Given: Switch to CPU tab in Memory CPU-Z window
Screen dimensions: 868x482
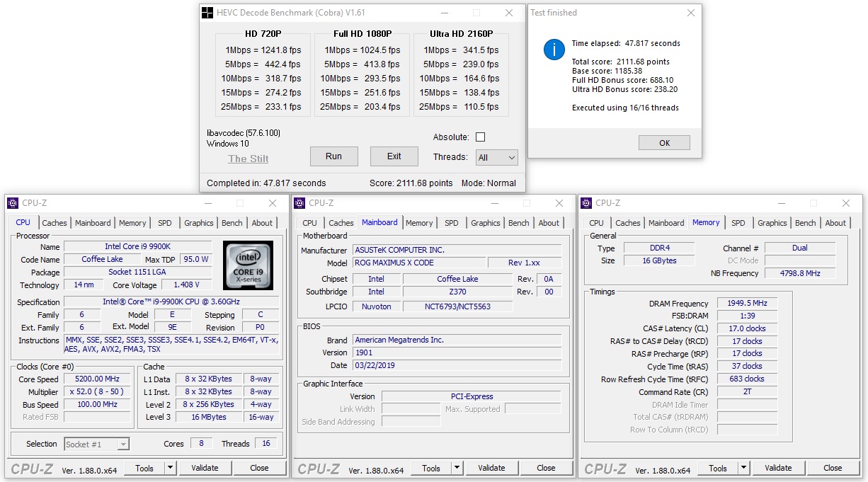Looking at the screenshot, I should [597, 223].
